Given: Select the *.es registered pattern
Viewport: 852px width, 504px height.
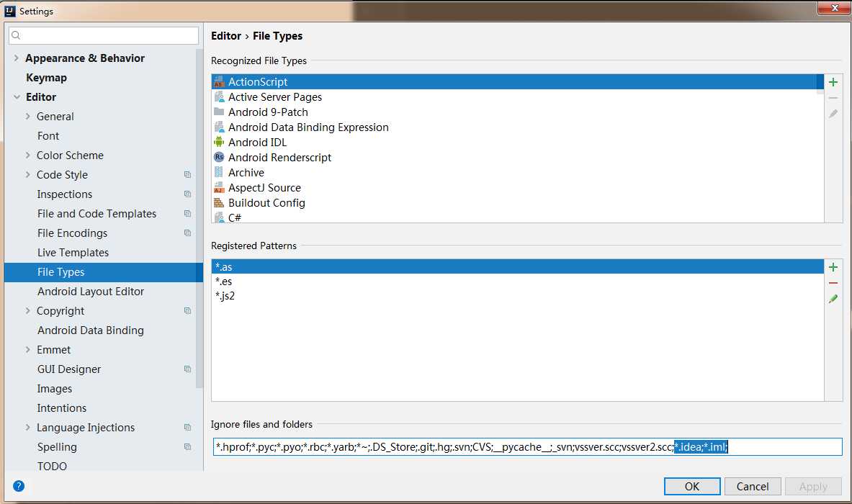Looking at the screenshot, I should [x=223, y=282].
